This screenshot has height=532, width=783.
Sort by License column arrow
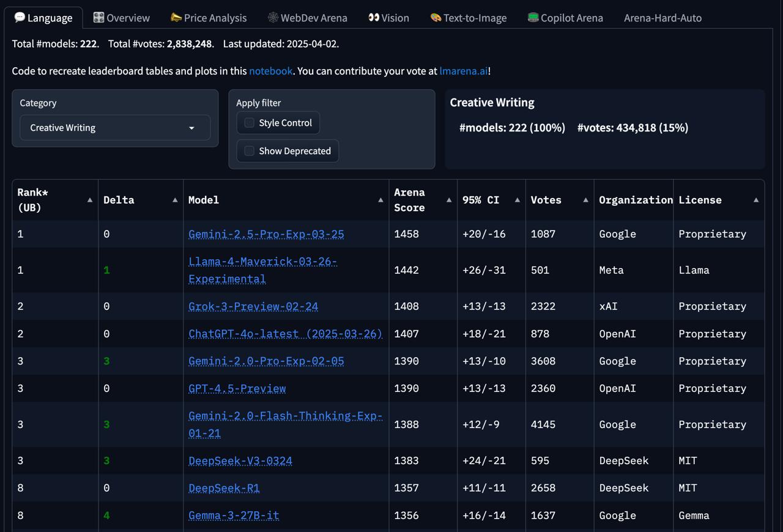[756, 200]
